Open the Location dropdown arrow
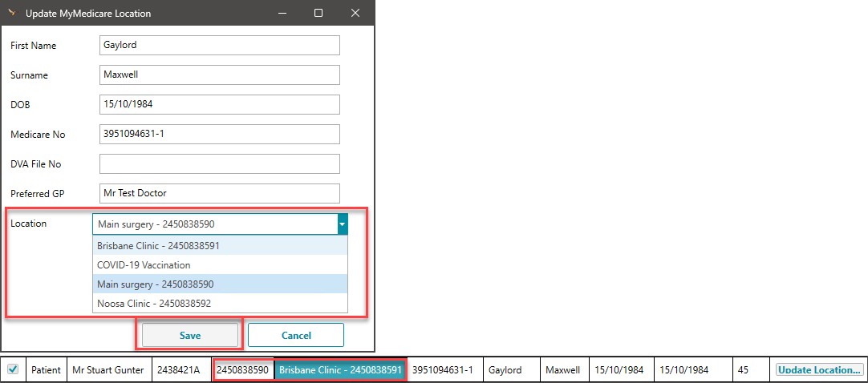The image size is (868, 383). (343, 224)
